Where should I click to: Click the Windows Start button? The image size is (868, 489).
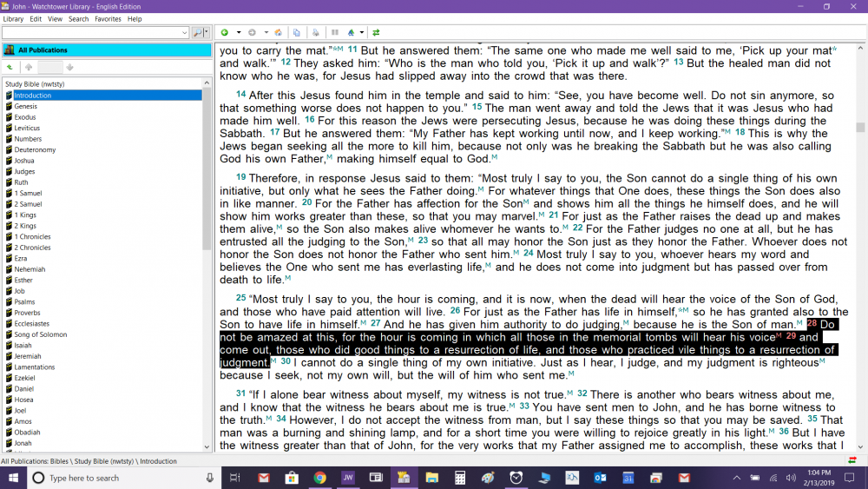pyautogui.click(x=13, y=478)
